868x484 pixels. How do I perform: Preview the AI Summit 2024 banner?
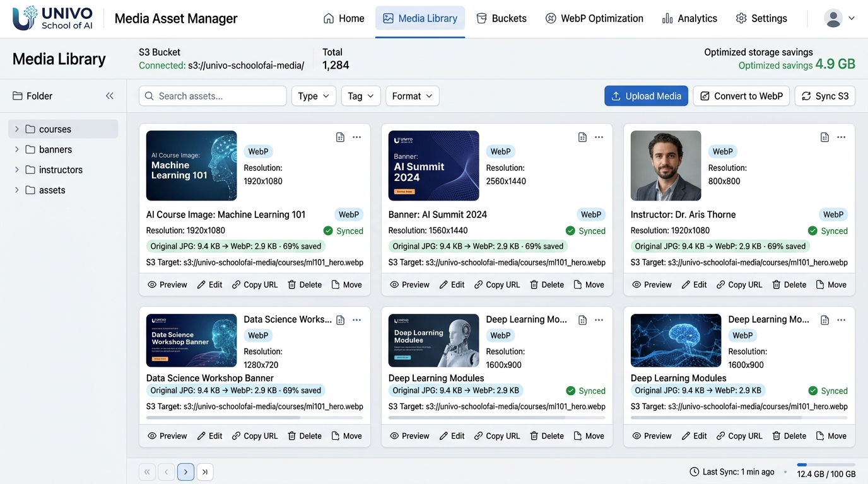point(409,285)
